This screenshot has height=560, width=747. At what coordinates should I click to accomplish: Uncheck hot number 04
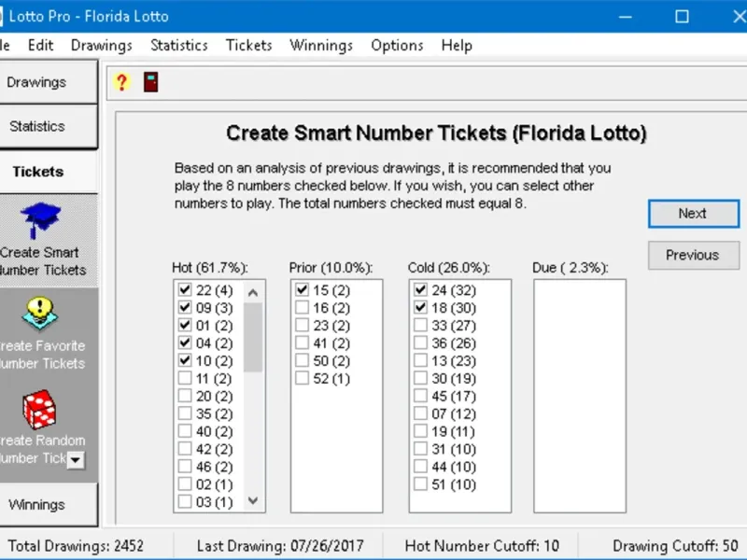185,343
